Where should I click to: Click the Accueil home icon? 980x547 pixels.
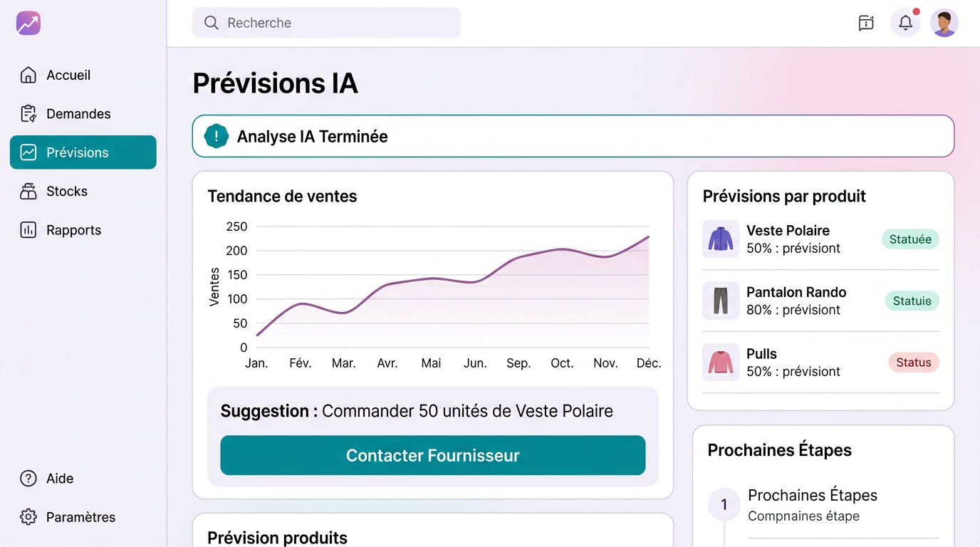pos(28,75)
